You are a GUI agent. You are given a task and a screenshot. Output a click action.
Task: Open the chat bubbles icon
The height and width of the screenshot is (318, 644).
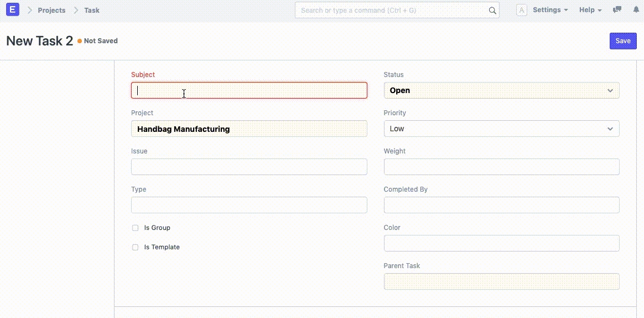tap(617, 10)
